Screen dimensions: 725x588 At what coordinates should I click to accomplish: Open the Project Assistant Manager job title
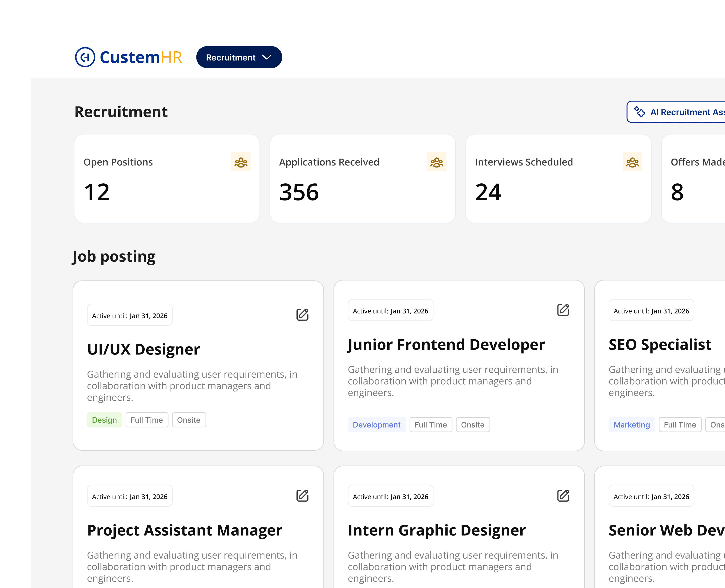[185, 530]
